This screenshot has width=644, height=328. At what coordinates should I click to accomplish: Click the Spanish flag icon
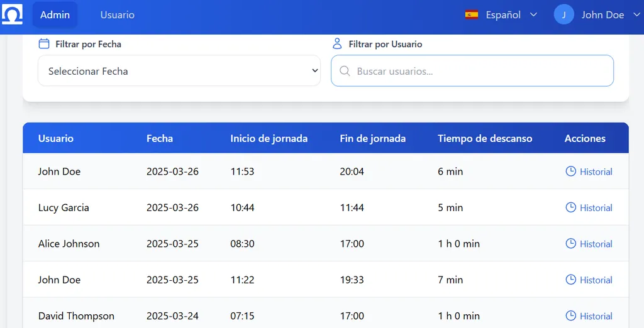472,15
